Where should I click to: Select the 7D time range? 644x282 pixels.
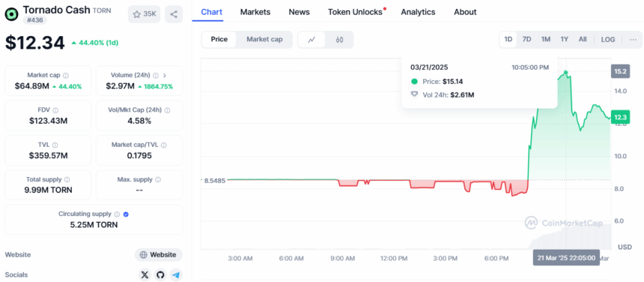pyautogui.click(x=526, y=40)
